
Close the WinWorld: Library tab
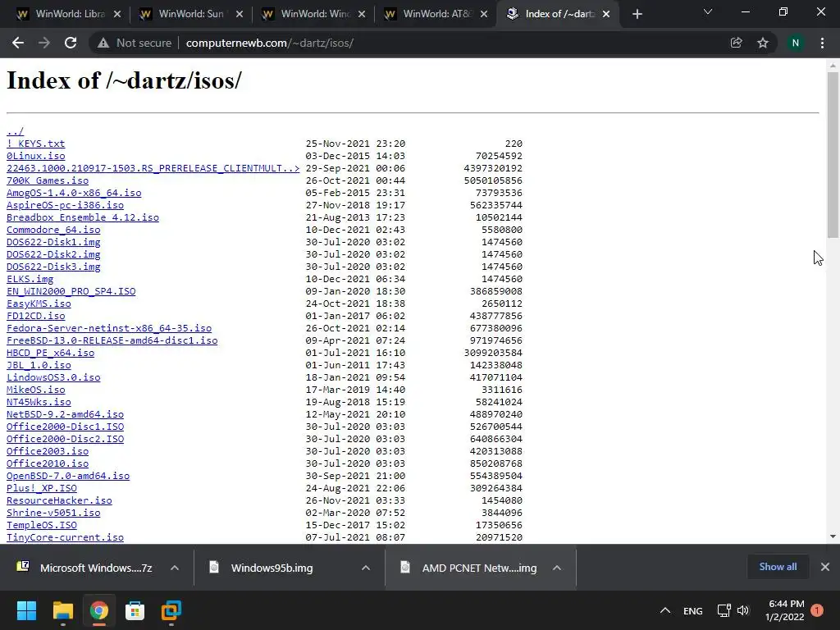click(x=117, y=14)
